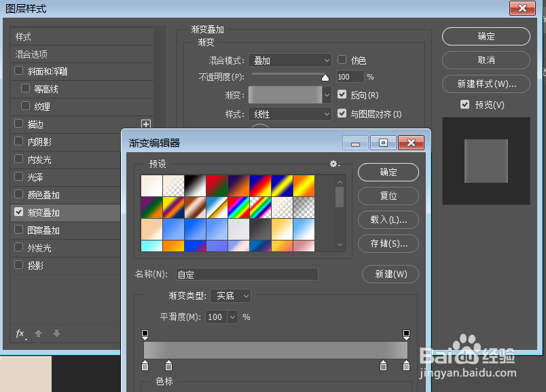Uncheck 渐变叠加 checkbox
The height and width of the screenshot is (392, 546).
tap(18, 212)
